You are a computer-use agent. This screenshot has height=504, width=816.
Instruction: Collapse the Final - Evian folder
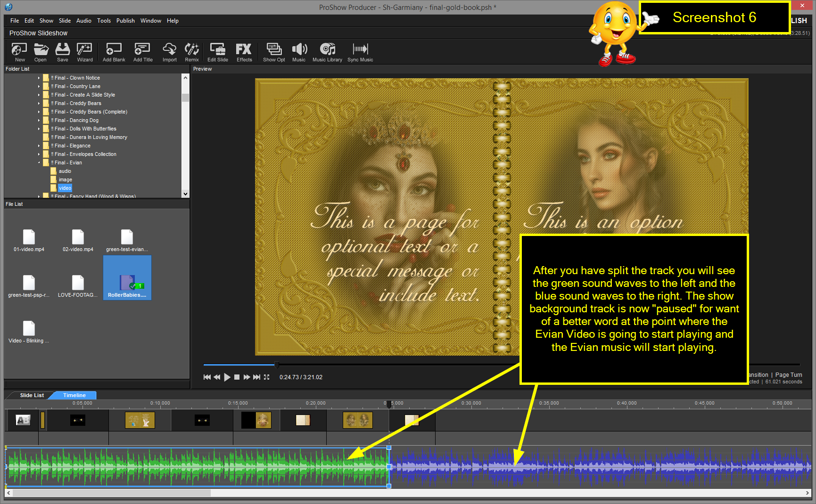(39, 163)
